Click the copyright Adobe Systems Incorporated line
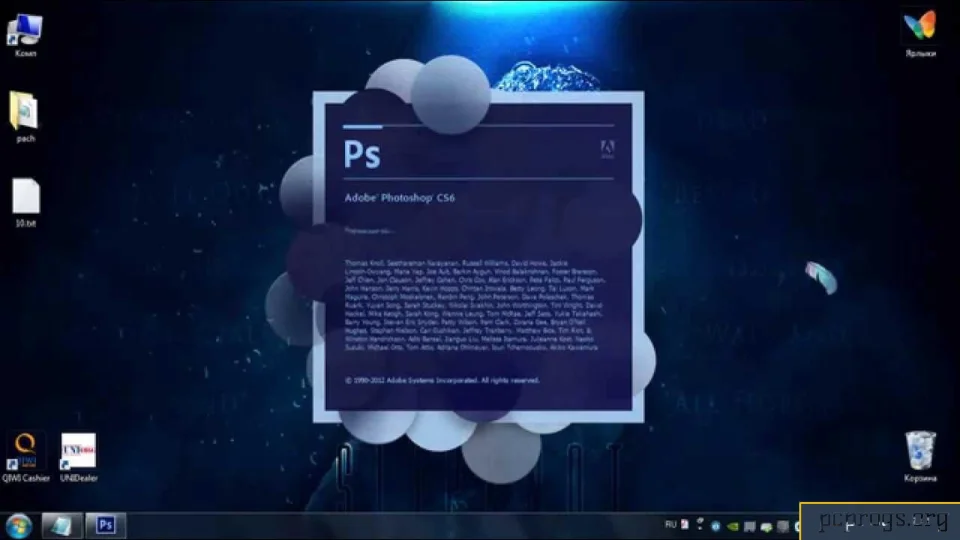Screen dimensions: 960x540 click(442, 380)
